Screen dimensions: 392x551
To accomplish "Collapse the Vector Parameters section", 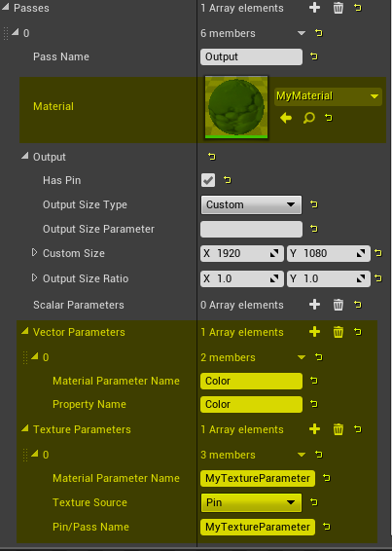I will pyautogui.click(x=25, y=331).
